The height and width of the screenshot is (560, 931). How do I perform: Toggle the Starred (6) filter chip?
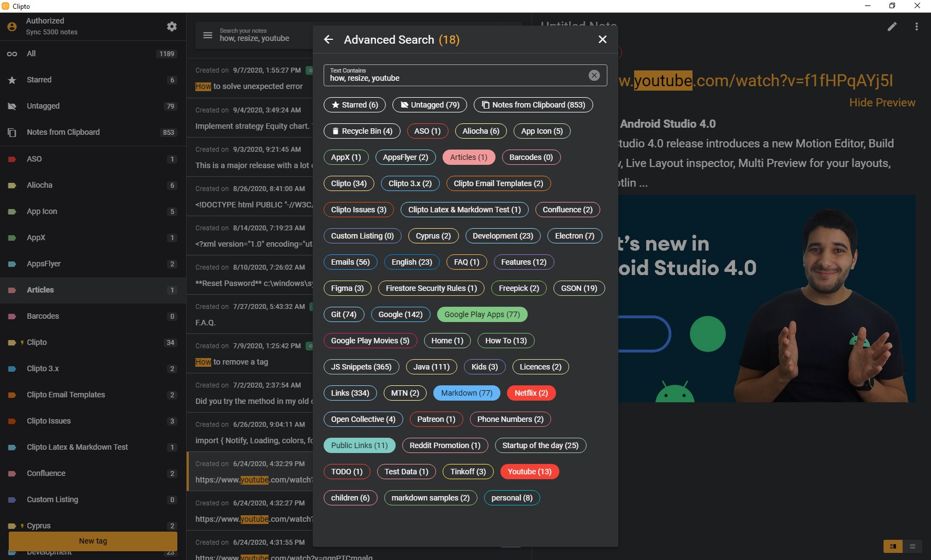355,105
